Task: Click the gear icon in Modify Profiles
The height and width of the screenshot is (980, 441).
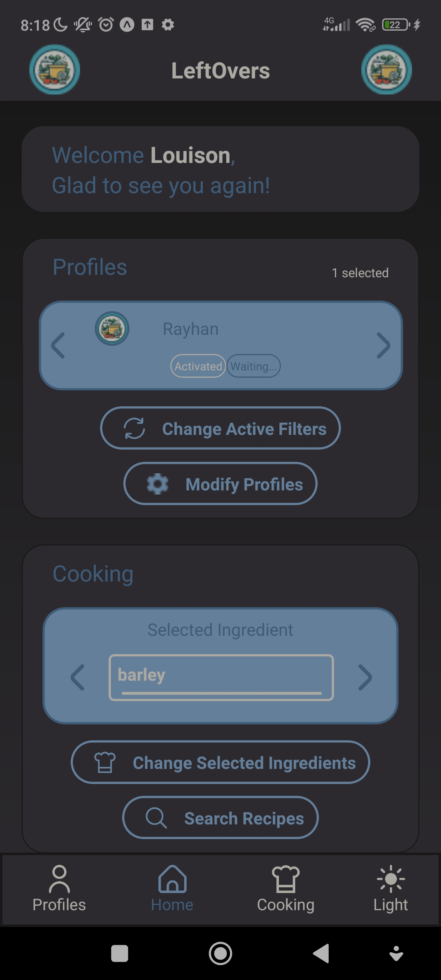Action: (x=158, y=484)
